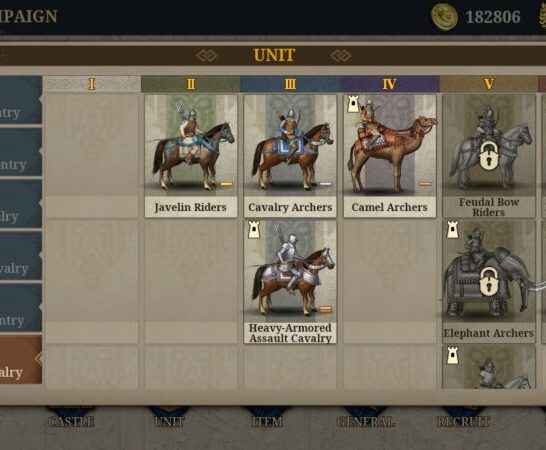Choose the Camel Archers unit
The width and height of the screenshot is (546, 450).
coord(390,156)
